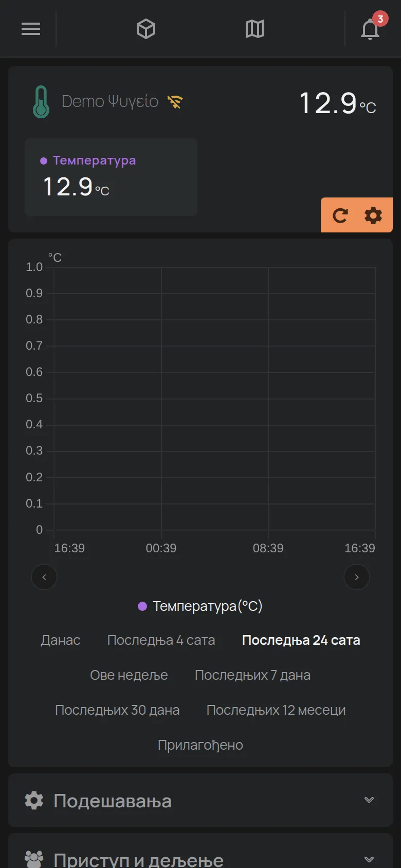Go to previous chart period
Viewport: 401px width, 868px height.
click(x=44, y=577)
